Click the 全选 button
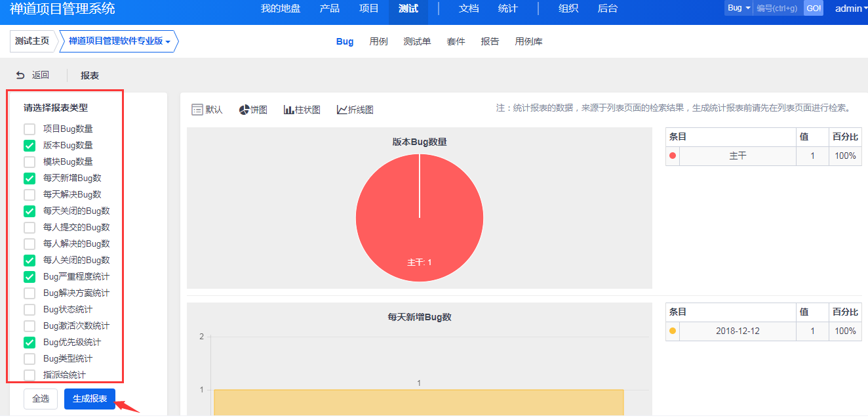Viewport: 868px width, 420px height. pyautogui.click(x=41, y=399)
